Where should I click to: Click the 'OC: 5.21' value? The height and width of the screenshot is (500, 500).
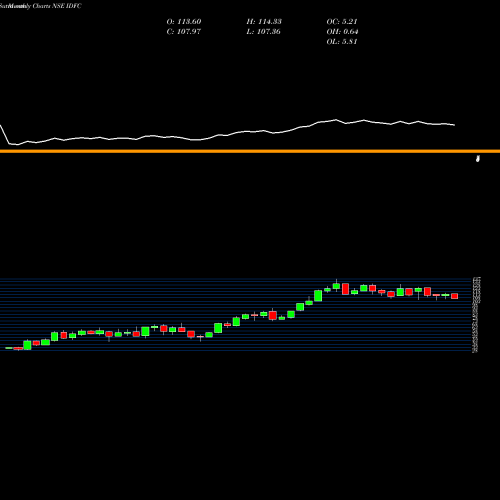click(342, 22)
